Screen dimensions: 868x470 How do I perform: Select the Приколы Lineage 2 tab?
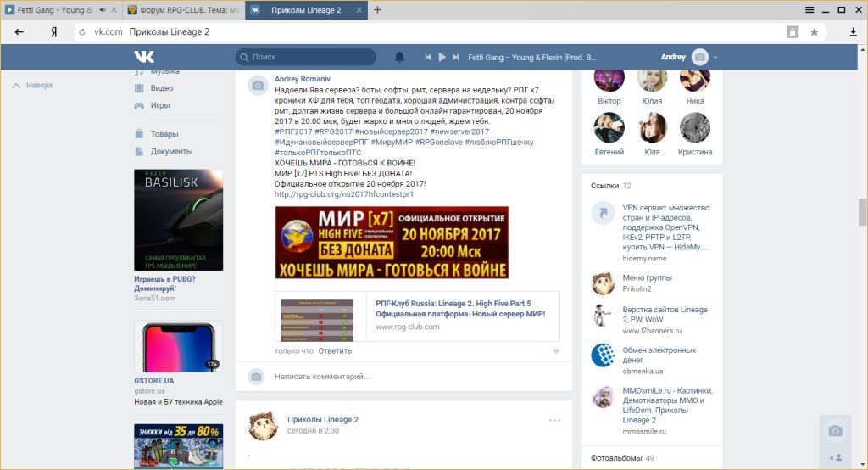pos(305,10)
